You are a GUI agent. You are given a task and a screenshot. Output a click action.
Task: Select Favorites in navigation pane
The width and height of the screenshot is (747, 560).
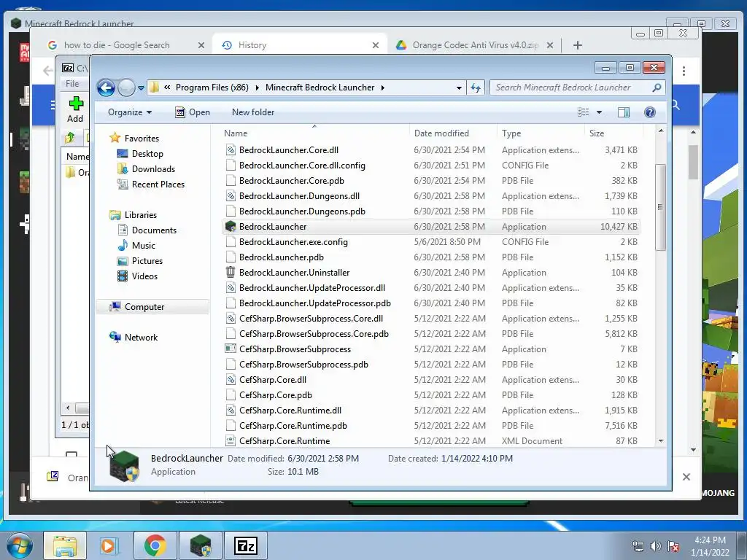[142, 139]
